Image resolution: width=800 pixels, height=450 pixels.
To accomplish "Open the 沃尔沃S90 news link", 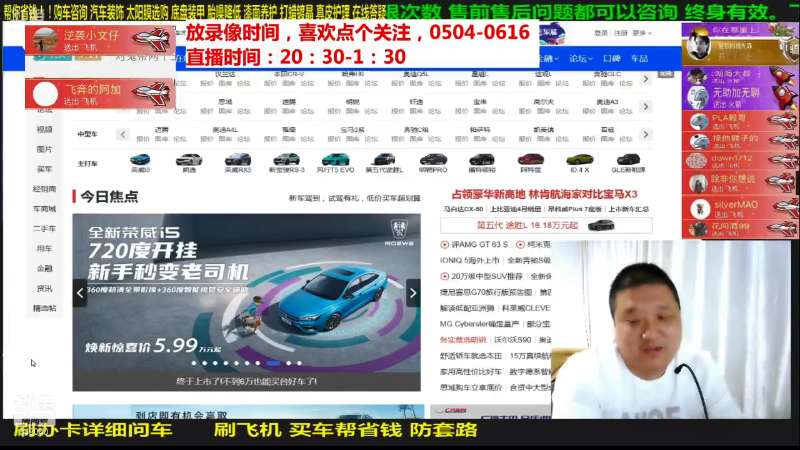I will (512, 340).
